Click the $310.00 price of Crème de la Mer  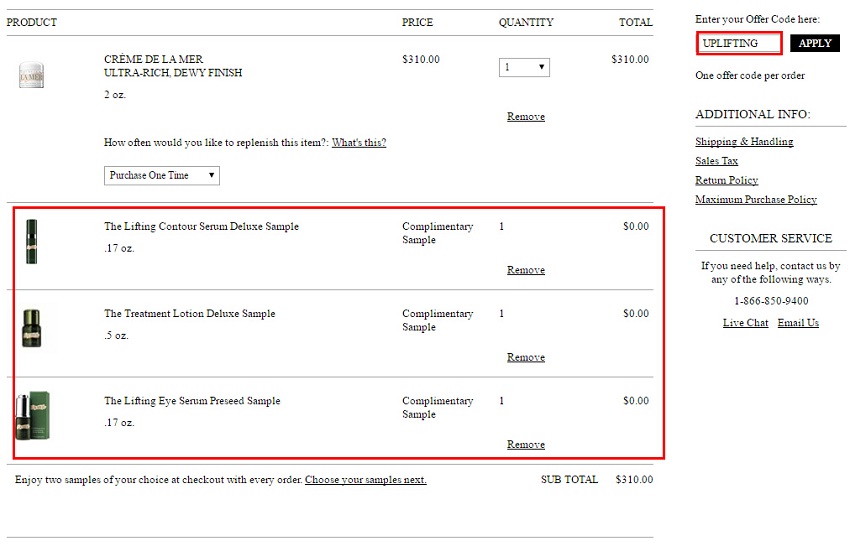[x=421, y=59]
